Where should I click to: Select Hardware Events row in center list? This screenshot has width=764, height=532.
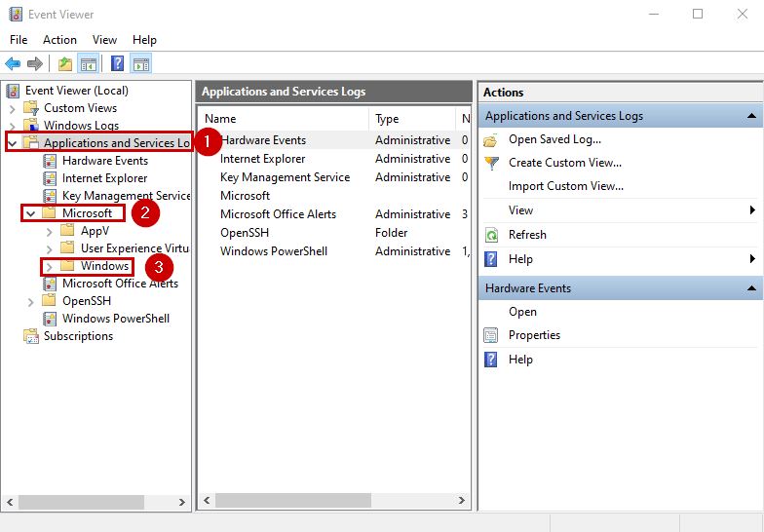coord(334,140)
